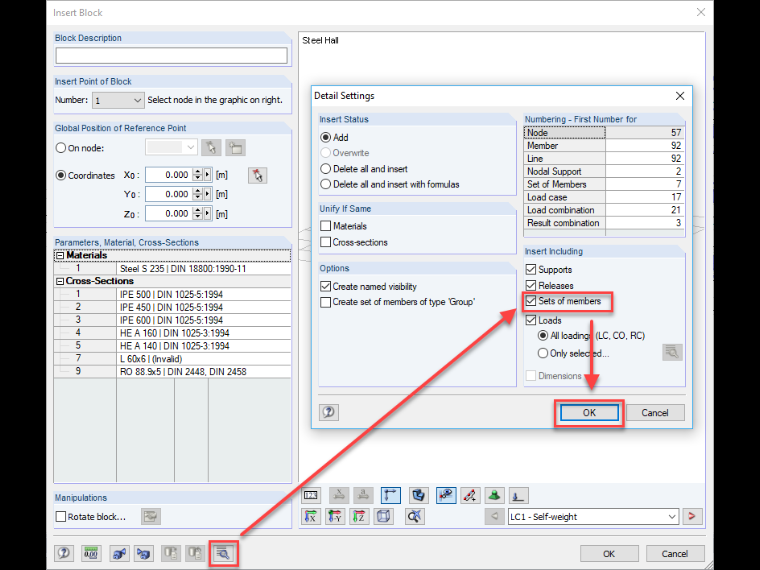Set view in -Y direction

point(335,516)
